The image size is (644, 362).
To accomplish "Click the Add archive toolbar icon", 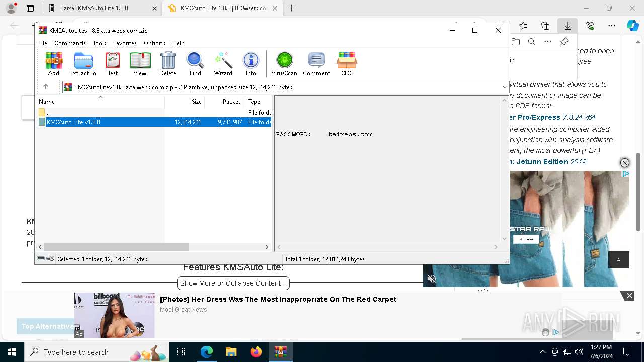I will pos(54,64).
